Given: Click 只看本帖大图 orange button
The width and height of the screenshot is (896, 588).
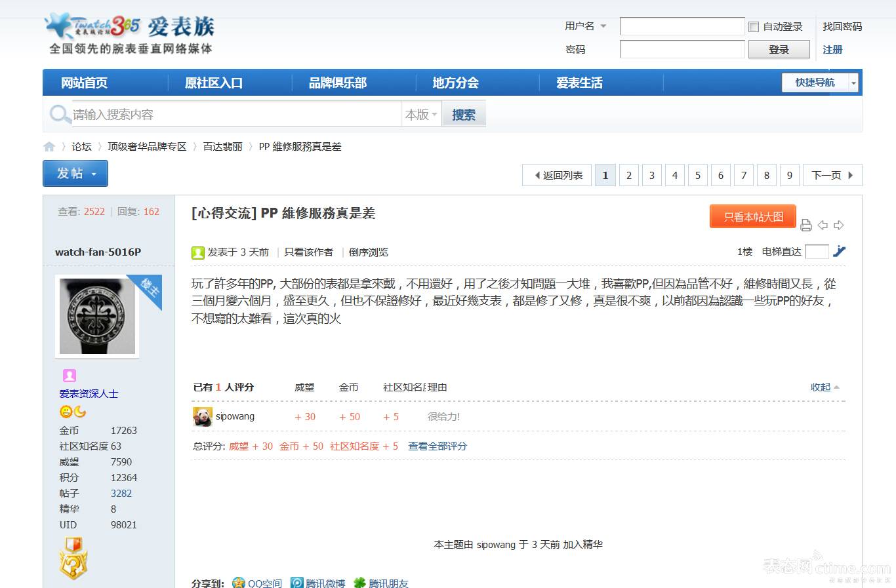Looking at the screenshot, I should pyautogui.click(x=753, y=216).
